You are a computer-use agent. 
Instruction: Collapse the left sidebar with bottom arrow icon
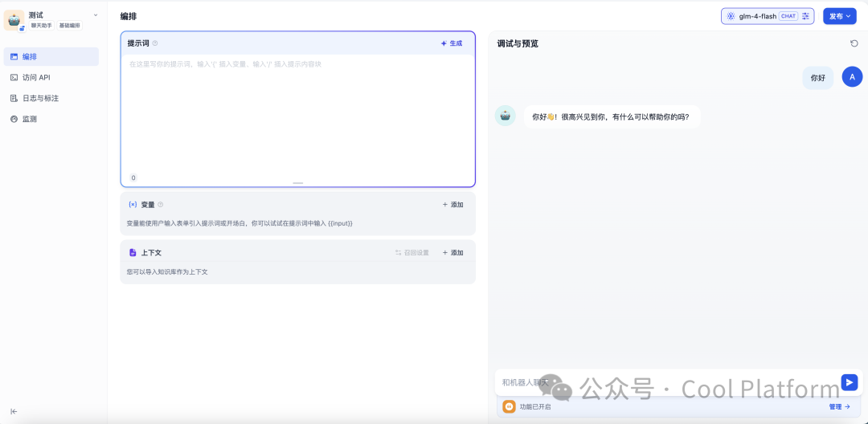(14, 411)
